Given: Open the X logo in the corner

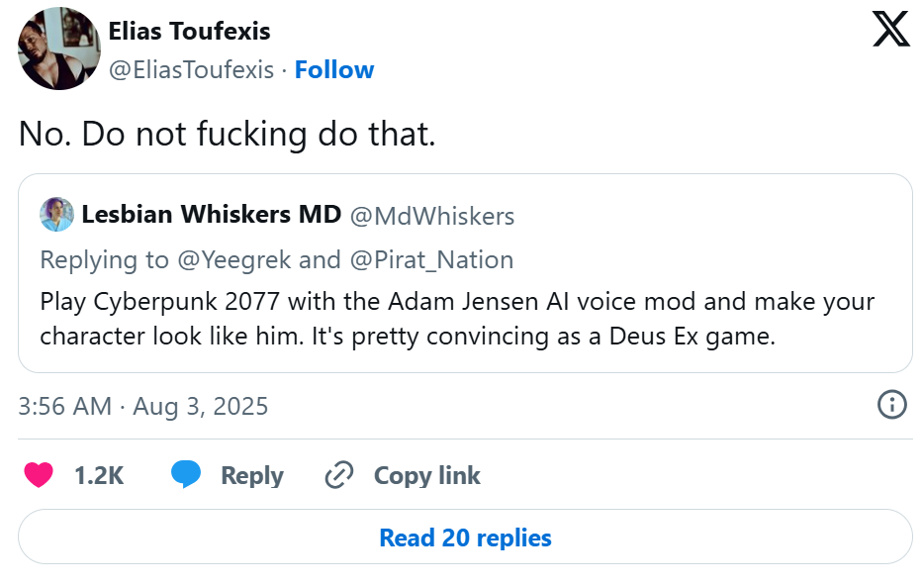Looking at the screenshot, I should point(890,31).
